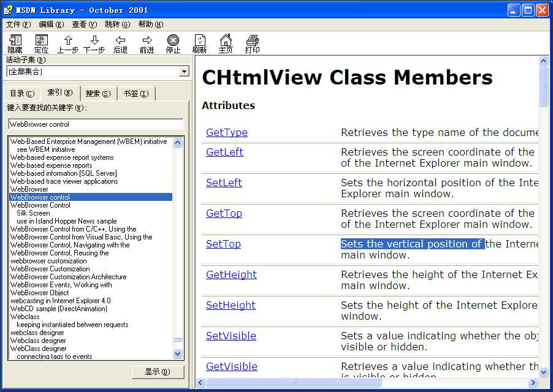Image resolution: width=553 pixels, height=392 pixels.
Task: Open the 编辑(E) menu
Action: [51, 24]
